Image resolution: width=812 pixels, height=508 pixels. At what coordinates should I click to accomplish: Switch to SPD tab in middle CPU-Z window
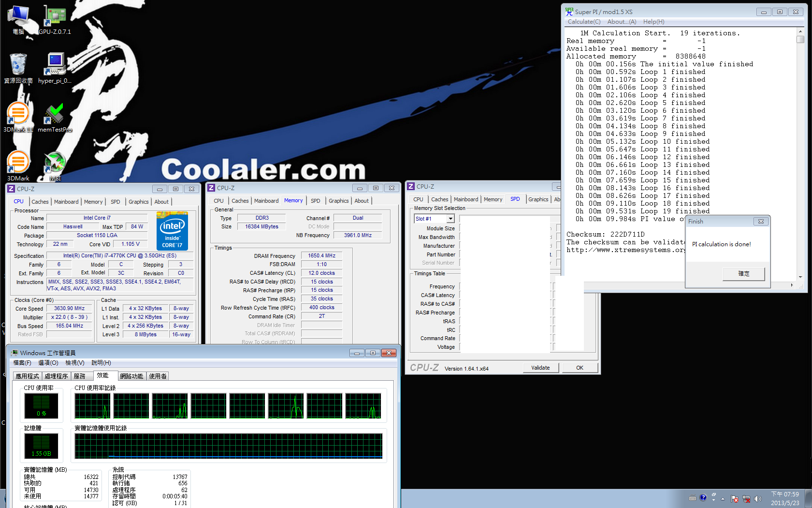316,201
